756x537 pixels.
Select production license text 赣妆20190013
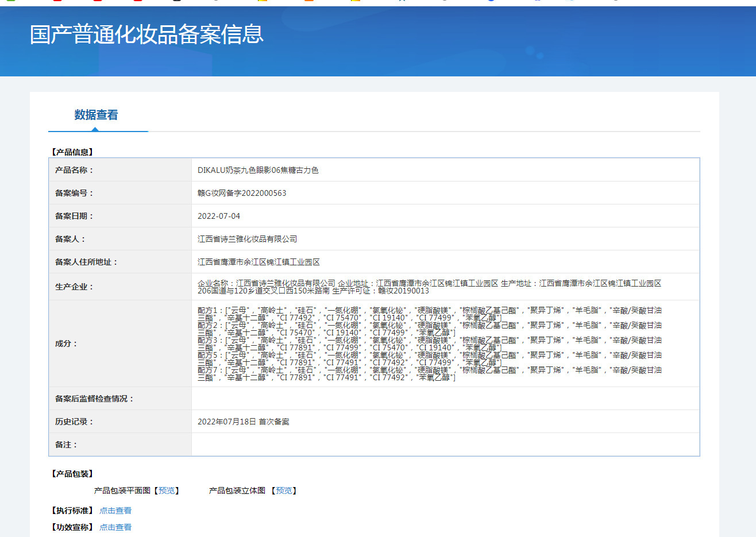(x=403, y=291)
